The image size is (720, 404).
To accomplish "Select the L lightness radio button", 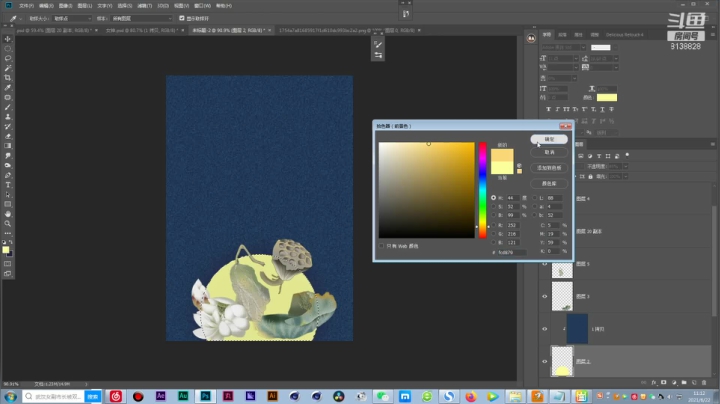I will (x=534, y=198).
